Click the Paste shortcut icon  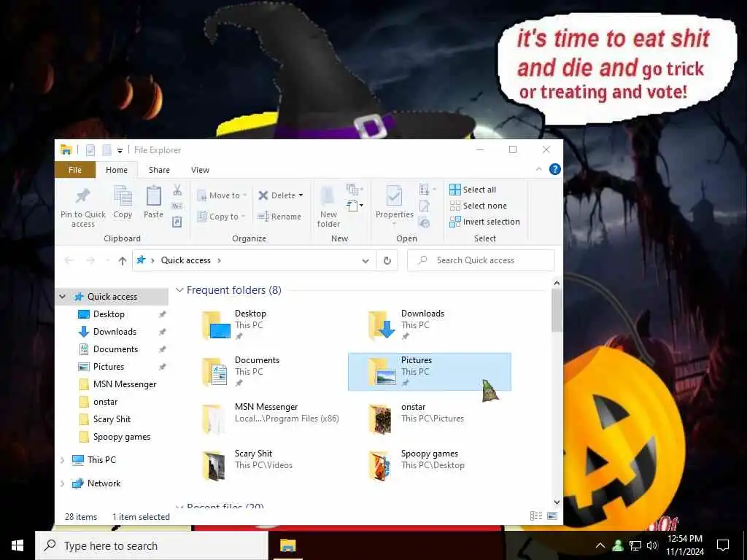tap(177, 222)
